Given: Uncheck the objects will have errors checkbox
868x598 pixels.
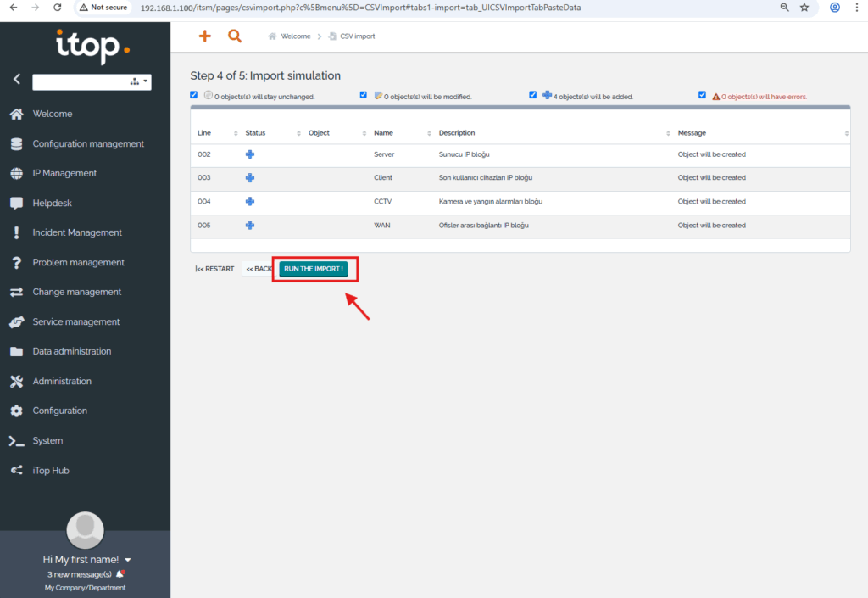Looking at the screenshot, I should 702,95.
